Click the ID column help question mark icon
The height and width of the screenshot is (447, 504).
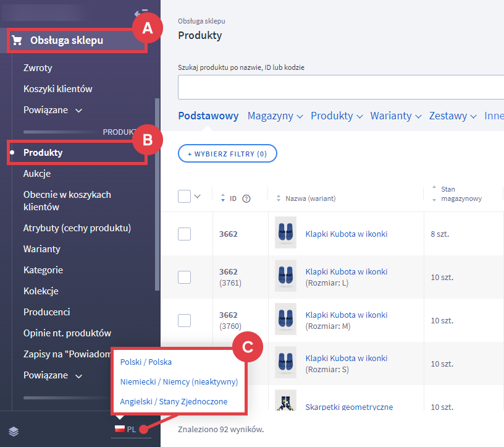click(x=246, y=198)
